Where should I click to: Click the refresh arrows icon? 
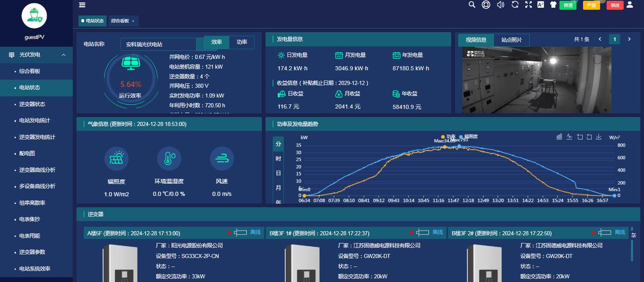tap(515, 5)
